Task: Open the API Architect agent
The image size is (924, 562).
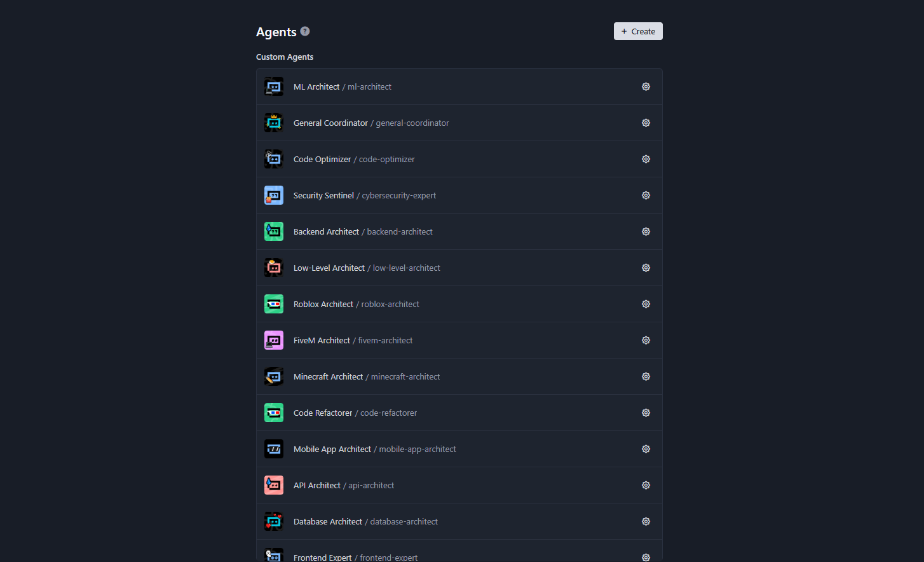Action: (317, 485)
